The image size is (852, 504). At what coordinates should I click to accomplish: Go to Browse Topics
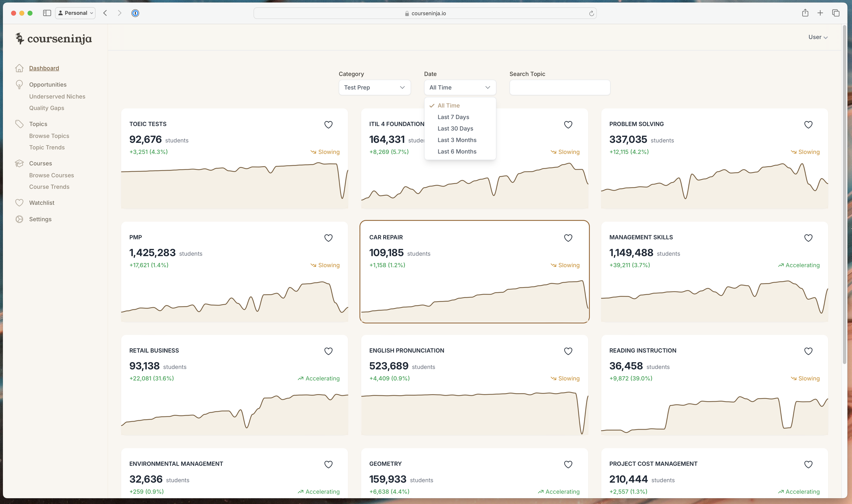point(49,136)
